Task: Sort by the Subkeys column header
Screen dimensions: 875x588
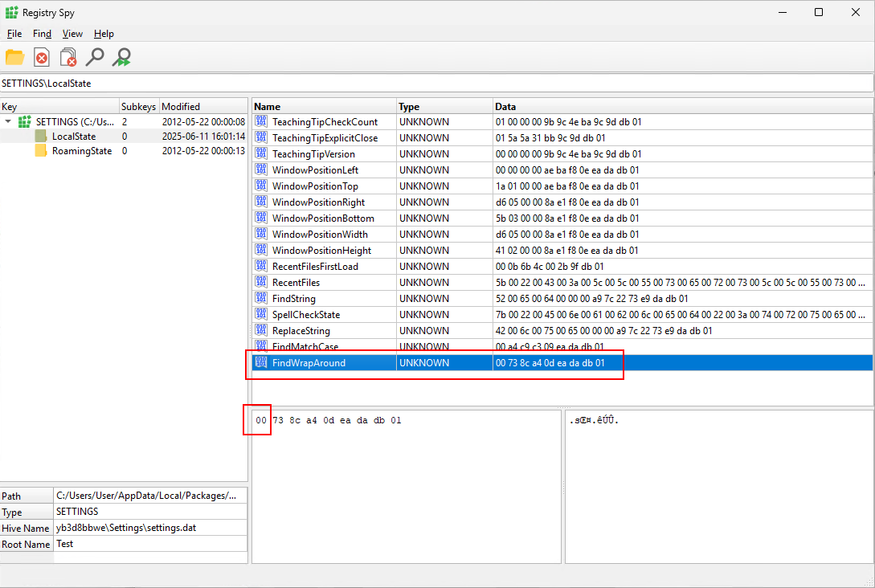Action: pos(140,107)
